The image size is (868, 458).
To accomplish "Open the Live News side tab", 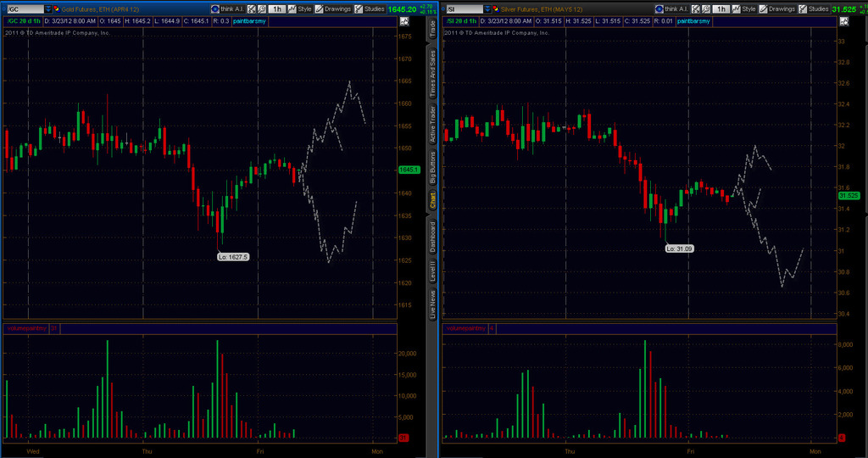I will pyautogui.click(x=432, y=304).
